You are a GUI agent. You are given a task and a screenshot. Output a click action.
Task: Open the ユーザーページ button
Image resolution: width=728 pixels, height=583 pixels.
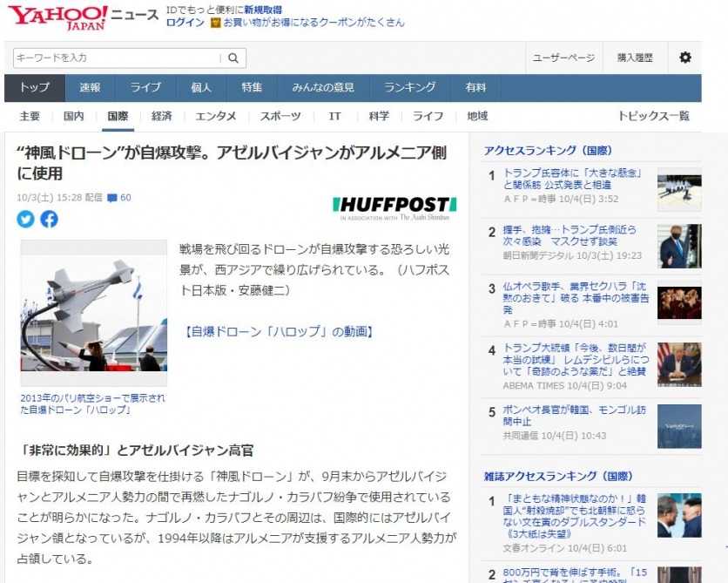click(x=563, y=58)
